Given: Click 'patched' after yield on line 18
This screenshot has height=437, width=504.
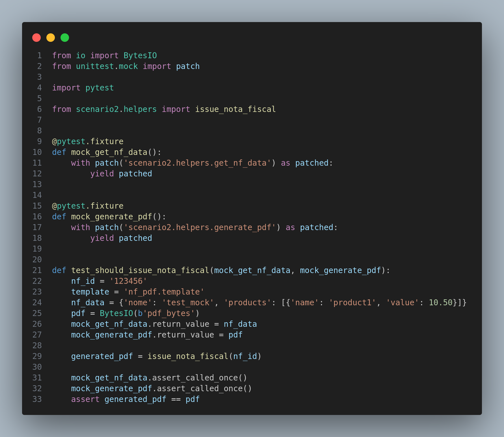Looking at the screenshot, I should [x=135, y=238].
